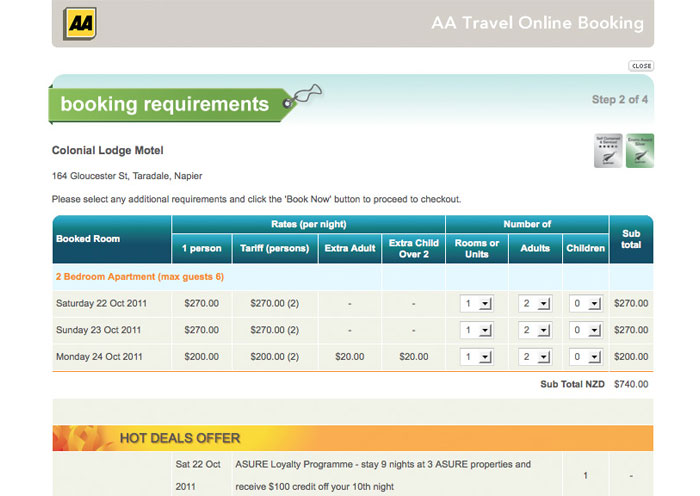This screenshot has height=496, width=700.
Task: Click the 'Children' column header
Action: click(x=586, y=249)
